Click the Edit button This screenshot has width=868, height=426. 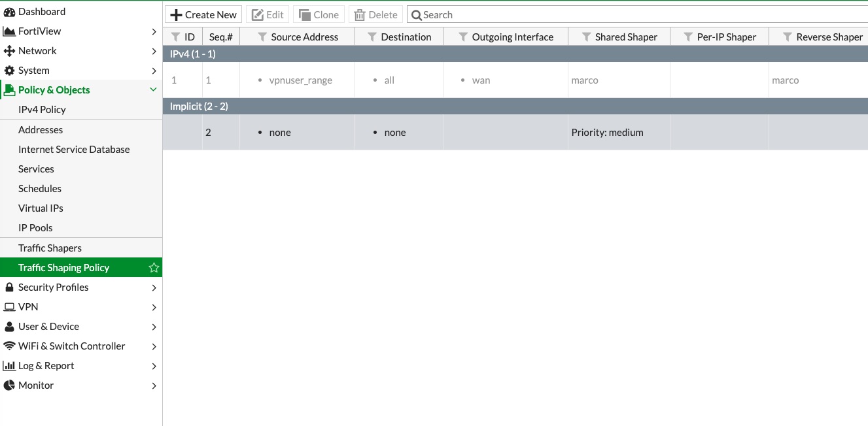(268, 15)
